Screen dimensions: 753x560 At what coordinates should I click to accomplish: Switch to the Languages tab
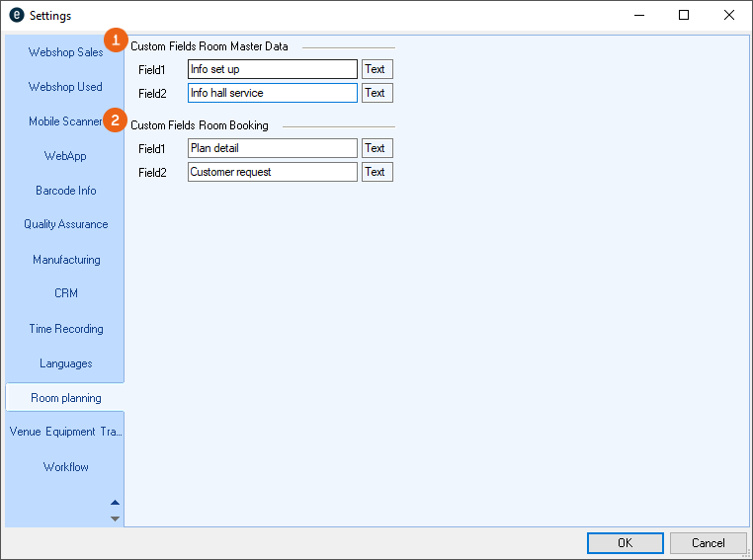coord(65,363)
